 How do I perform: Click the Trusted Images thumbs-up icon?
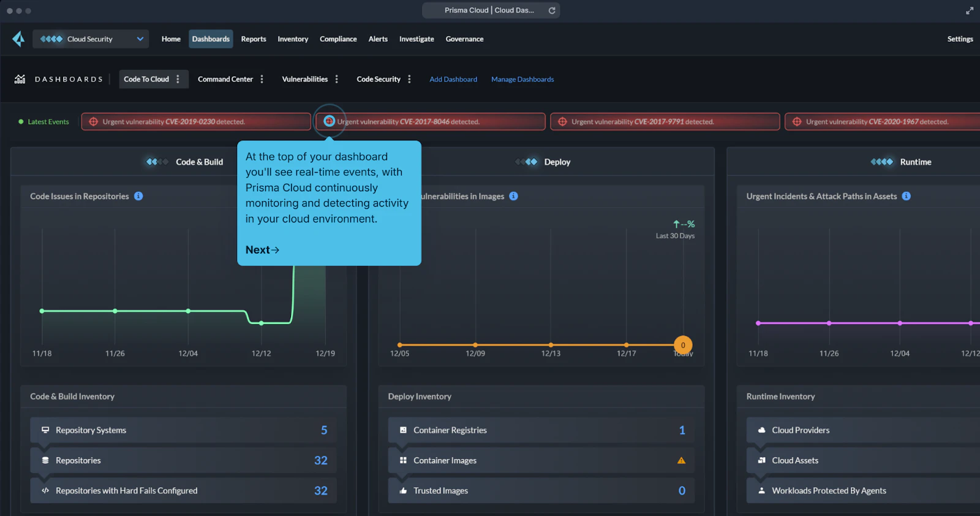(403, 490)
